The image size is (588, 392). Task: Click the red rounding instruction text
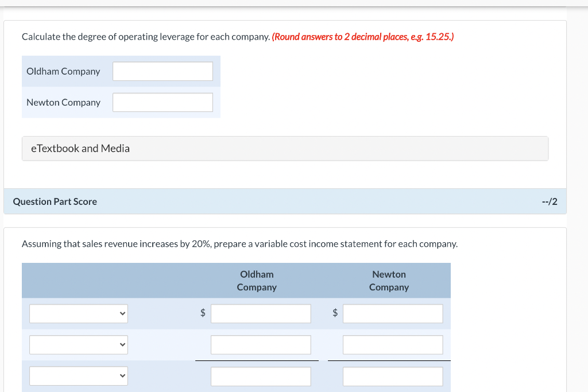(x=363, y=37)
